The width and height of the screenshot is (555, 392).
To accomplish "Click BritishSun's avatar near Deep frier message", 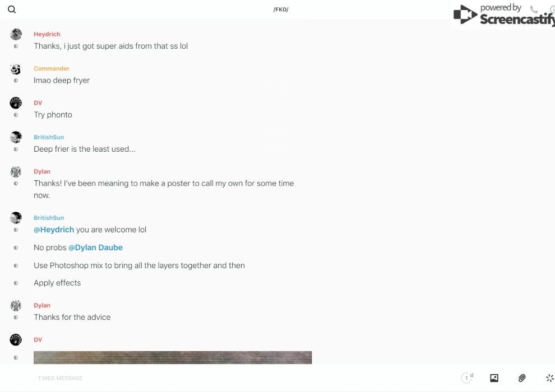I will 16,137.
